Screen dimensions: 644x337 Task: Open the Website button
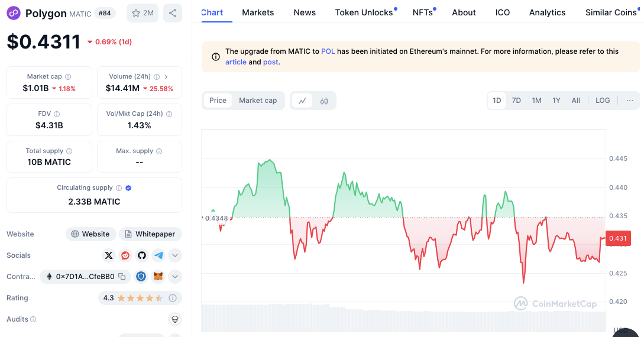90,234
